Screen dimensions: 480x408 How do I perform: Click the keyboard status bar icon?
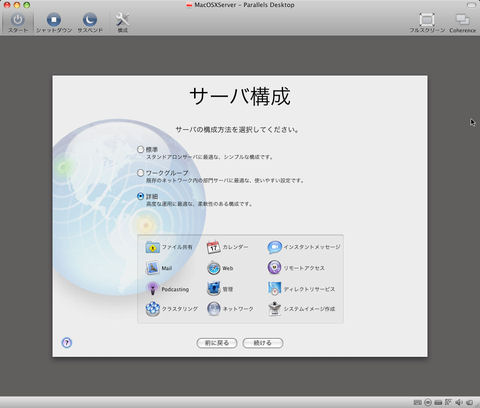click(x=417, y=403)
